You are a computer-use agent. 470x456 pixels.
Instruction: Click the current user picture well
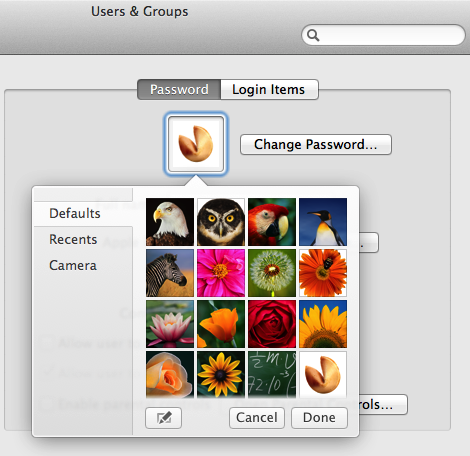[x=196, y=144]
